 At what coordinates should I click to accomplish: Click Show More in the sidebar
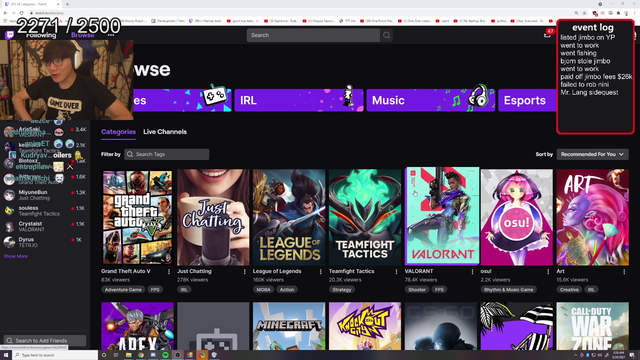[16, 256]
